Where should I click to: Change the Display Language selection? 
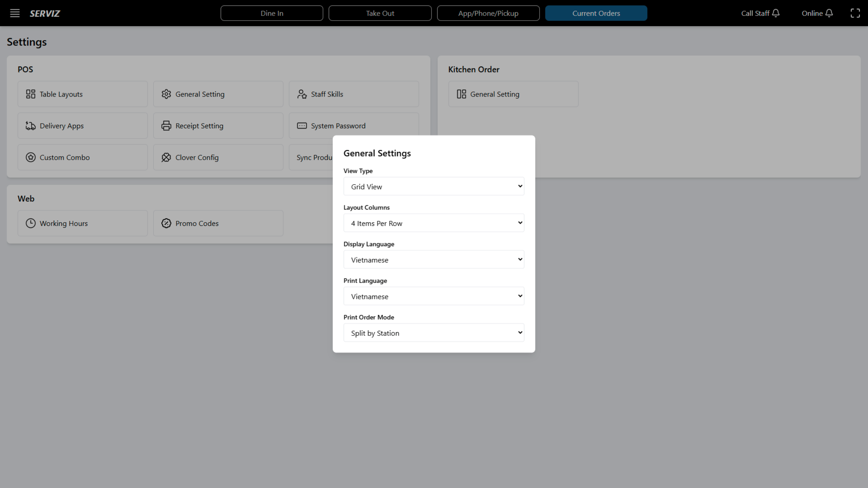point(434,259)
